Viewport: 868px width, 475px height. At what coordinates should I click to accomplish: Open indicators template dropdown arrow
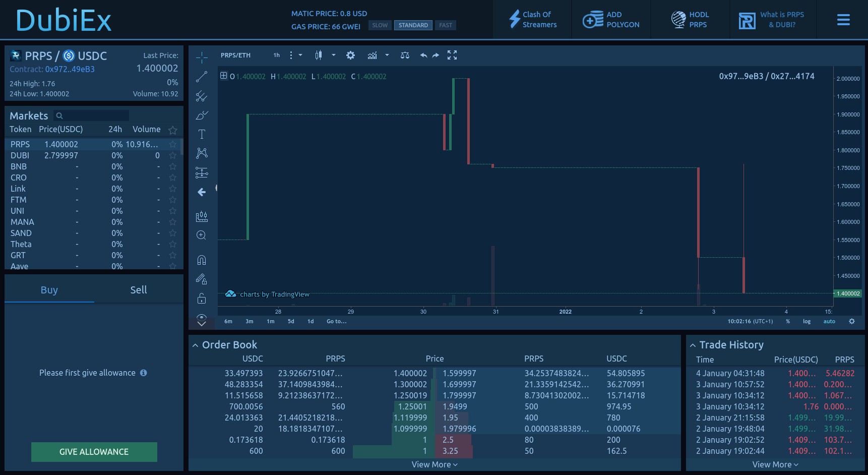(387, 55)
